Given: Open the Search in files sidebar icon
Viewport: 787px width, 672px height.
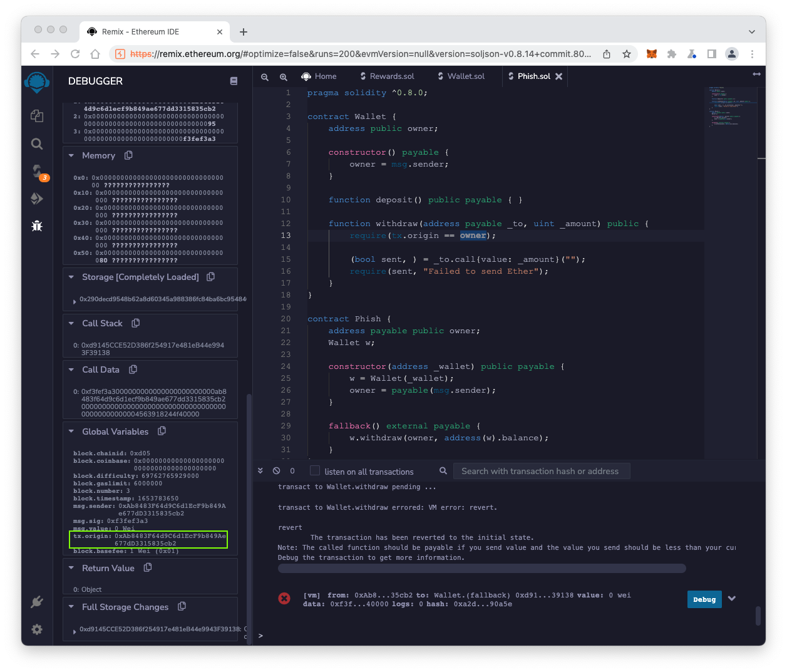Looking at the screenshot, I should point(37,144).
